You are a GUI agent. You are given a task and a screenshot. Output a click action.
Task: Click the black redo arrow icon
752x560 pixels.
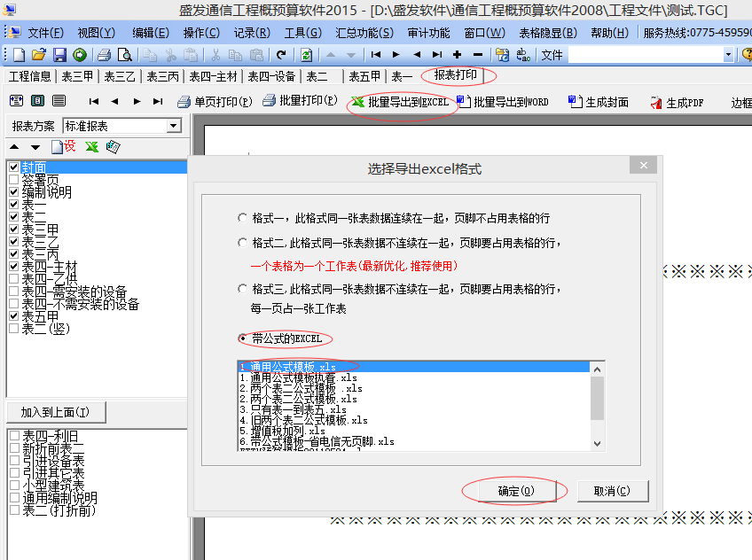tap(281, 55)
